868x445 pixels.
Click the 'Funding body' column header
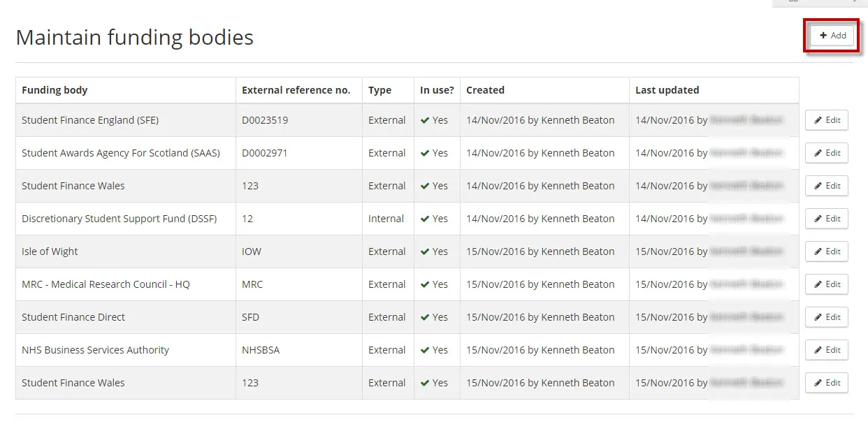[x=55, y=90]
